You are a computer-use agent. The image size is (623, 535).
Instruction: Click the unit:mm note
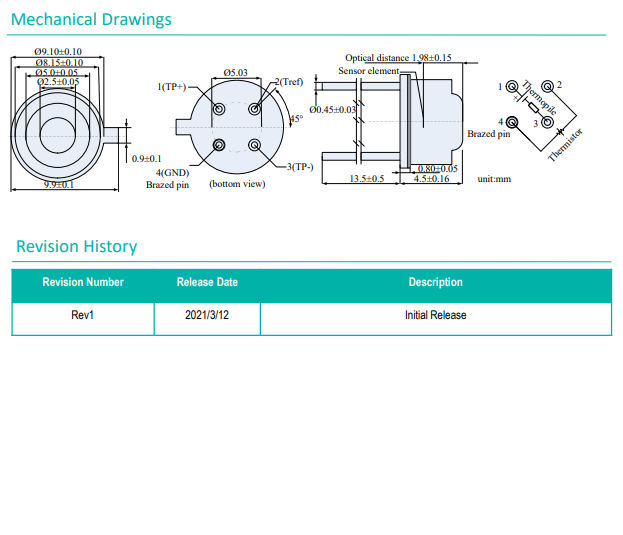tap(494, 178)
